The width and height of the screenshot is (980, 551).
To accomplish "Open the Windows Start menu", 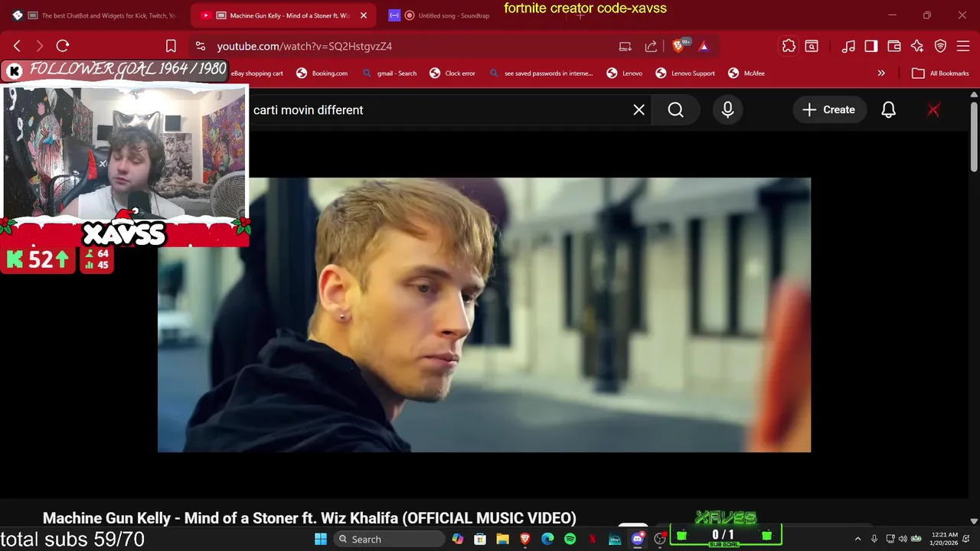I will pyautogui.click(x=321, y=540).
